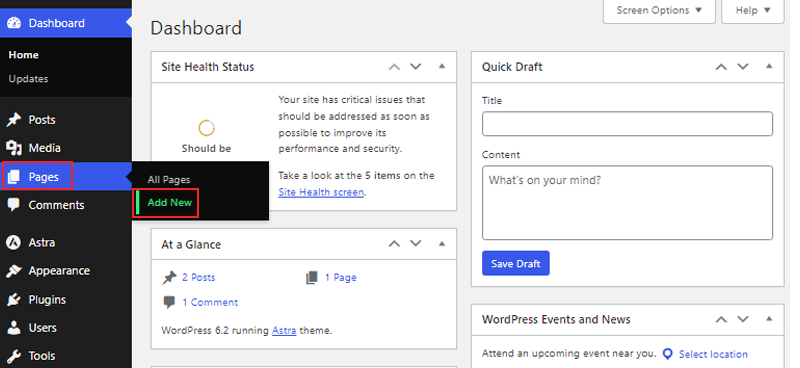Click the Dashboard gauge icon in the sidebar
Screen dimensions: 800x368
(x=14, y=23)
